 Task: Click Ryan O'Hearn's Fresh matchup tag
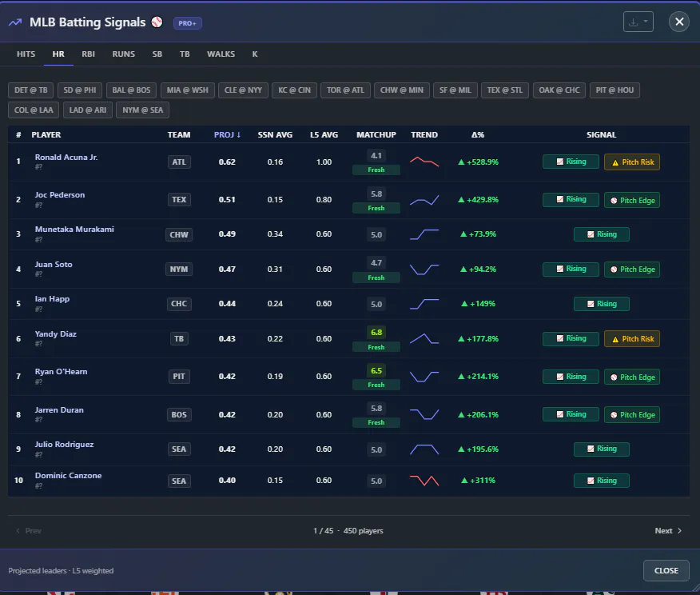coord(376,385)
